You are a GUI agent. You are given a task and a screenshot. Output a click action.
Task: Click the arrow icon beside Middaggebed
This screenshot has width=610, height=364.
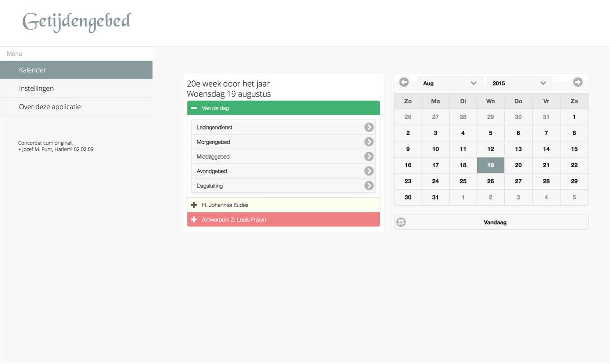click(x=369, y=156)
